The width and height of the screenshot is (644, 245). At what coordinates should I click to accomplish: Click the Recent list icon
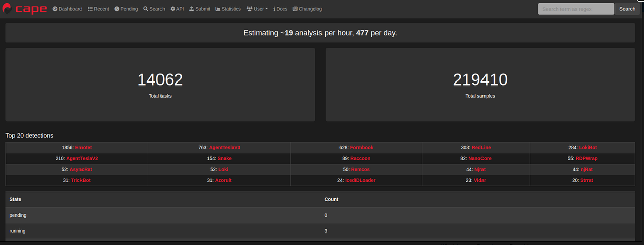tap(90, 9)
